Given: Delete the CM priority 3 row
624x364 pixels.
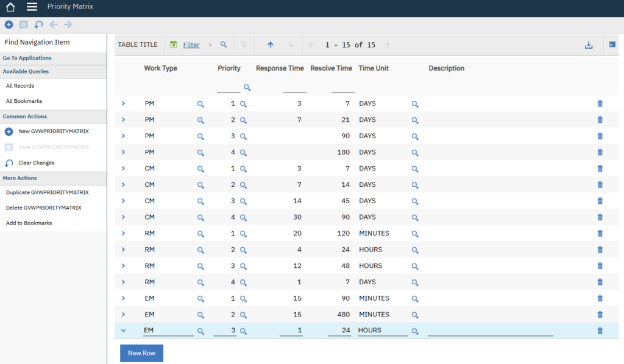Looking at the screenshot, I should click(600, 201).
